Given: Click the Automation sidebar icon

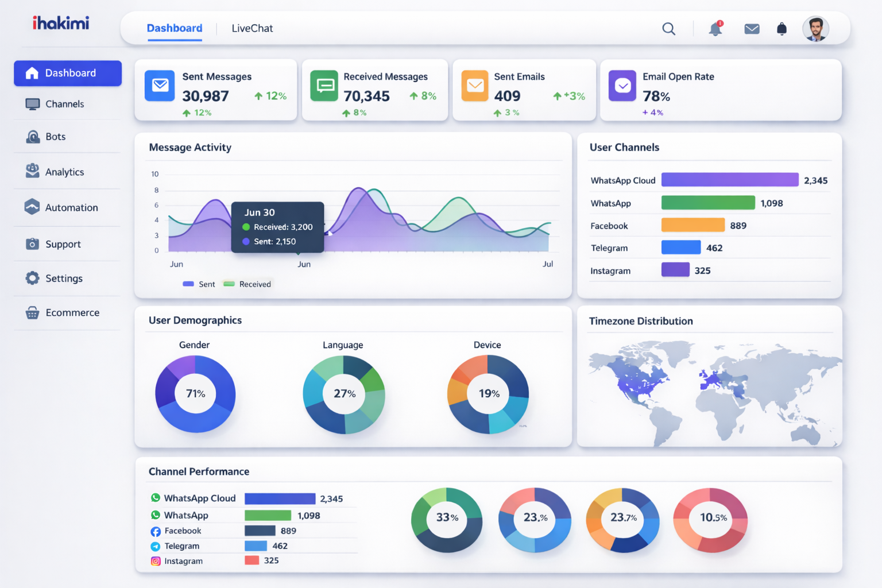Looking at the screenshot, I should (33, 207).
